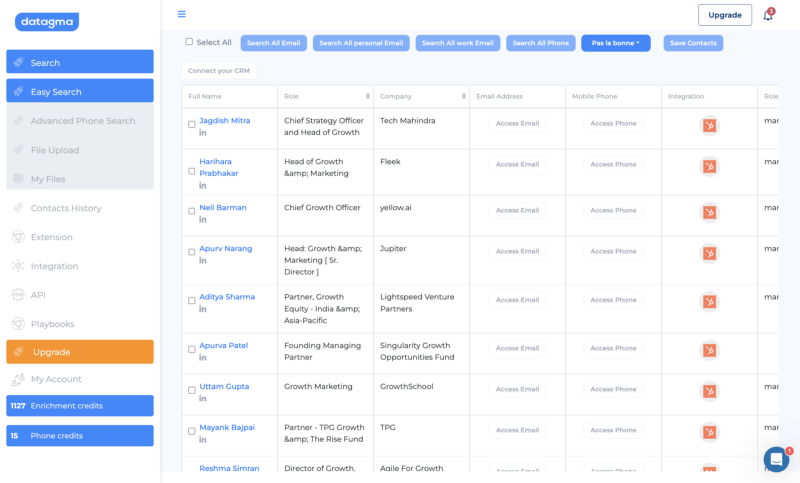Click Search All personal Email
Image resolution: width=800 pixels, height=483 pixels.
point(361,43)
